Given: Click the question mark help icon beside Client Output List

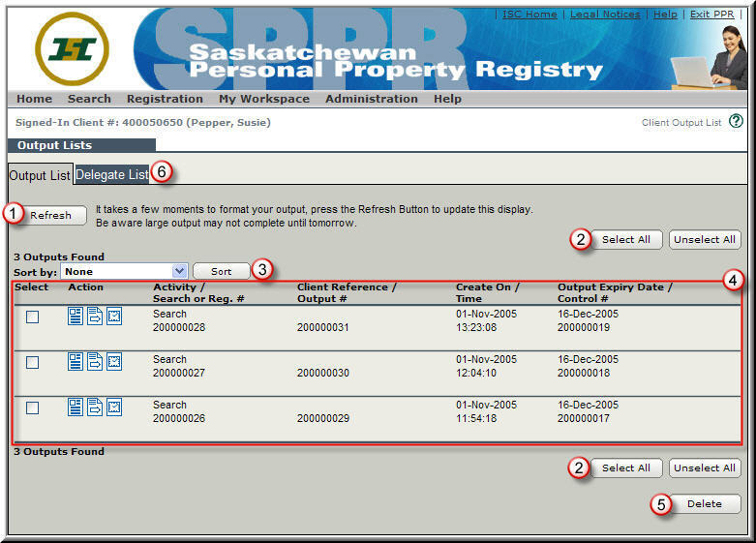Looking at the screenshot, I should pos(736,121).
